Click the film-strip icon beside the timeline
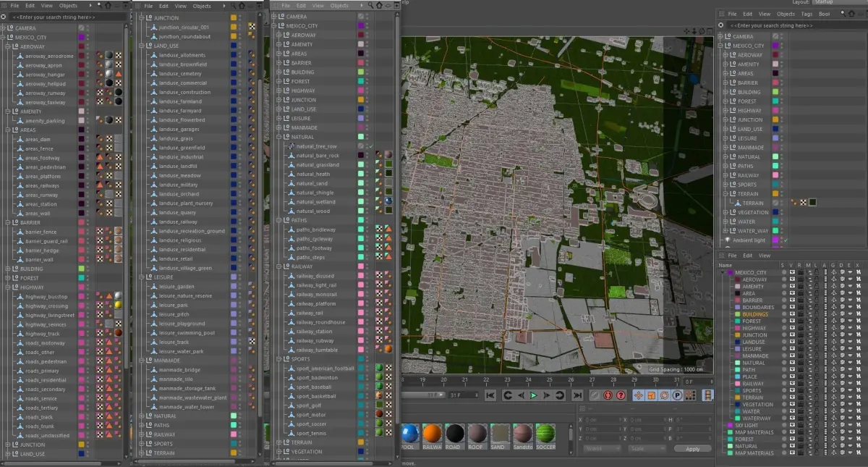This screenshot has width=868, height=467. click(708, 395)
